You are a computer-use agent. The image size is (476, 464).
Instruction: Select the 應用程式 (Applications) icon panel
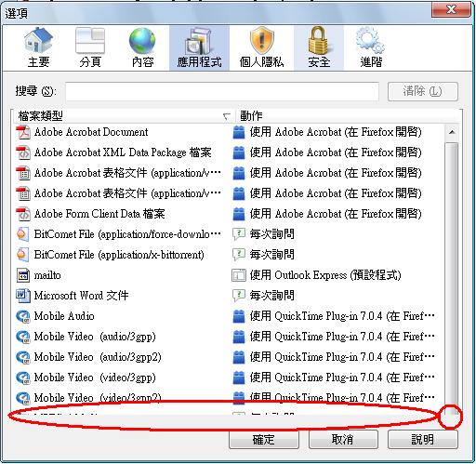199,47
